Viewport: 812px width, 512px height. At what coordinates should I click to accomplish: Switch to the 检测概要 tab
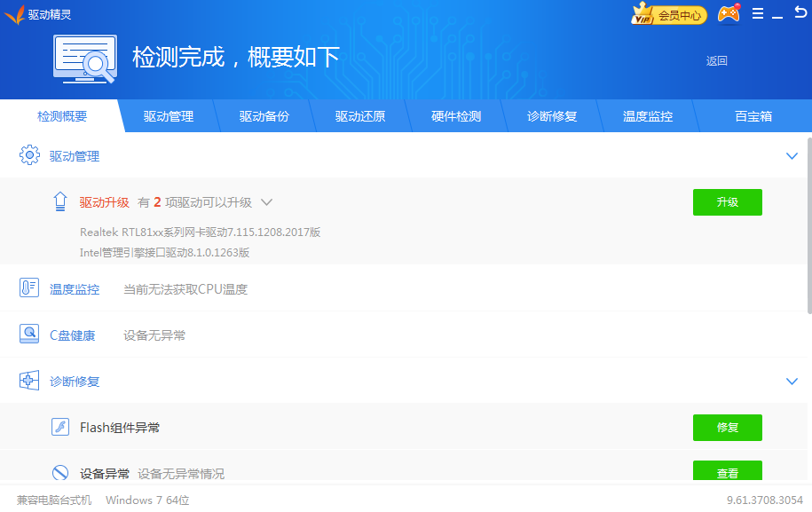[x=61, y=116]
